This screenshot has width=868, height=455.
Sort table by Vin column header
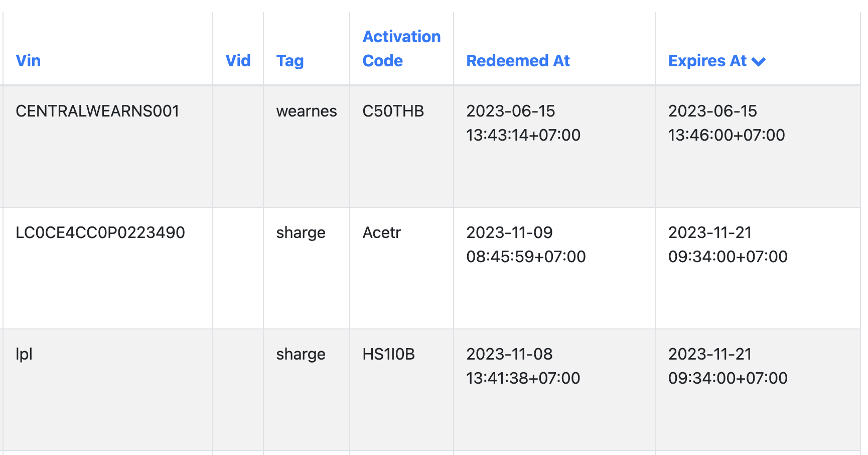pyautogui.click(x=28, y=61)
